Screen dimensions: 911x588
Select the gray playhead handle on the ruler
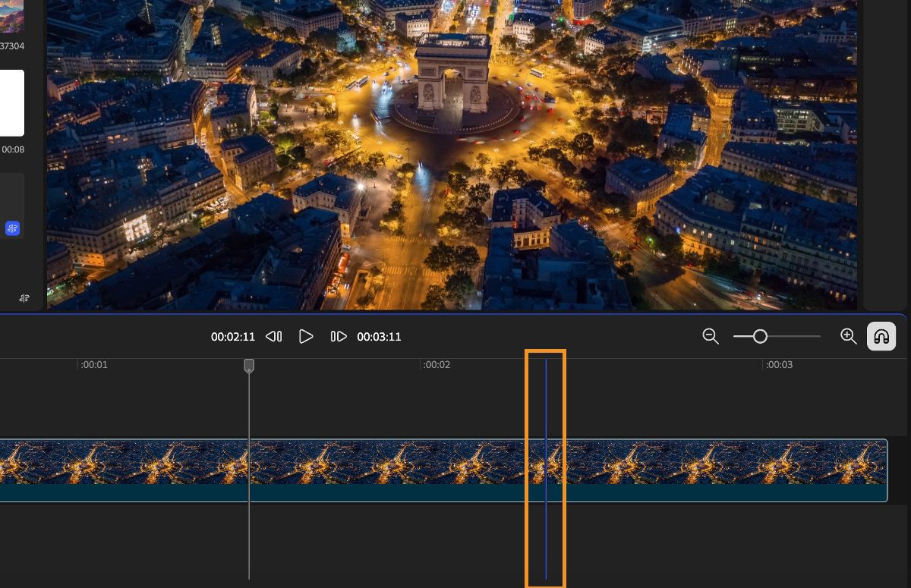tap(249, 366)
